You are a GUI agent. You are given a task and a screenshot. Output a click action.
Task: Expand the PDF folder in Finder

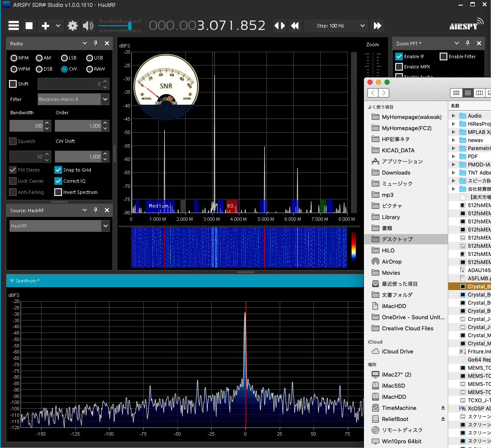tap(453, 156)
